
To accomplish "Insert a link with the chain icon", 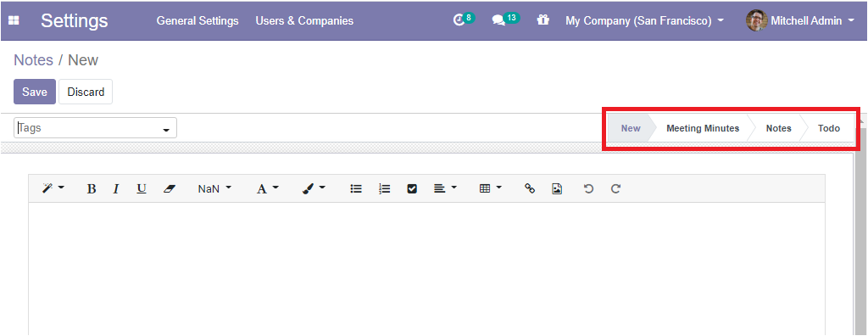I will coord(530,188).
